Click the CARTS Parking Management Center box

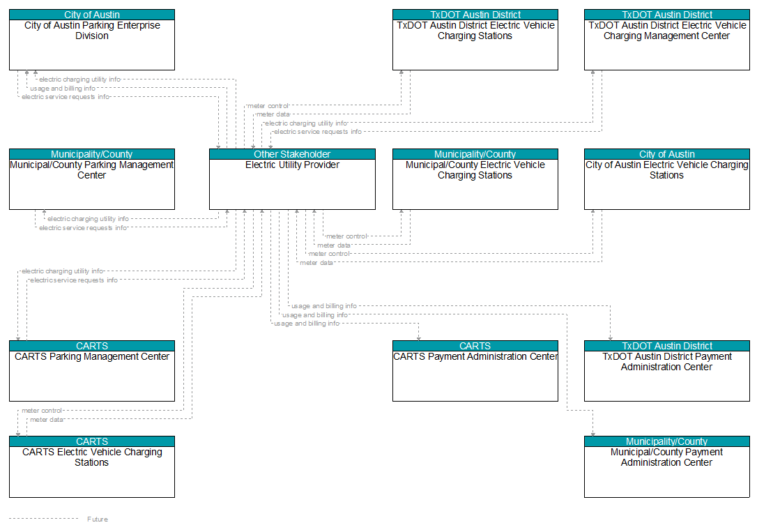(x=92, y=371)
